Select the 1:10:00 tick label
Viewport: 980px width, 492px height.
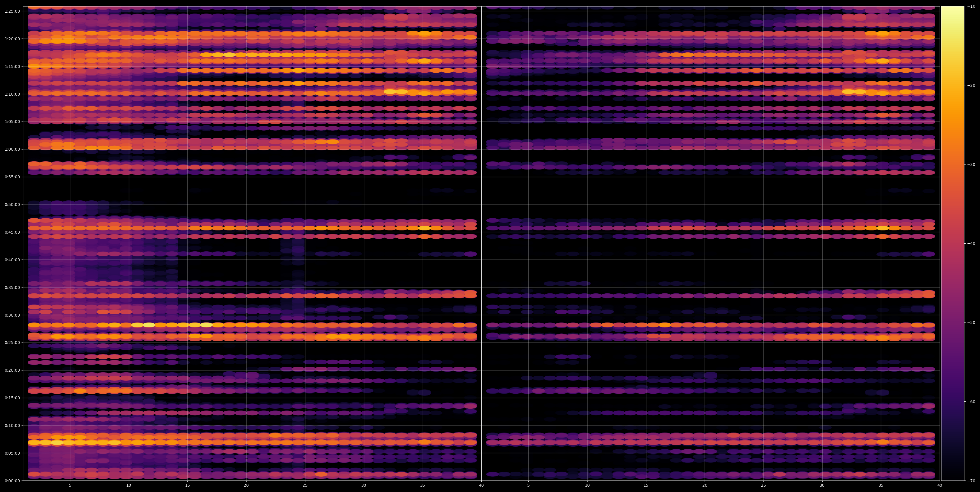pos(12,94)
